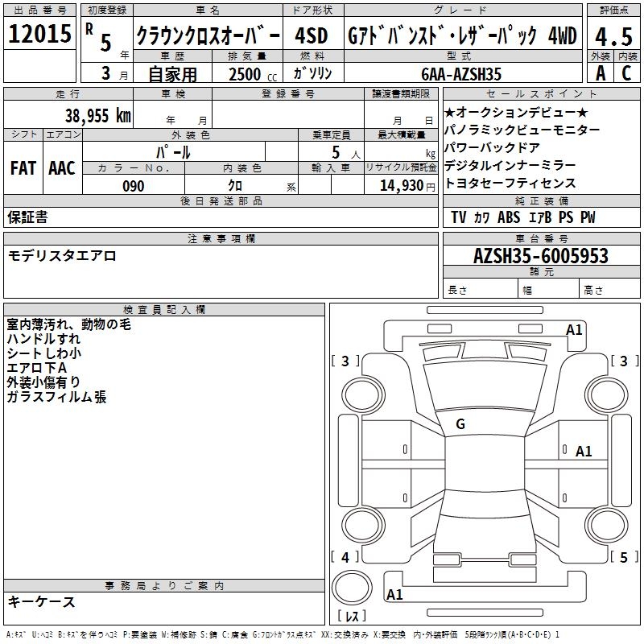Select the car name クラウンクロスオーバー
Viewport: 644px width, 644px height.
[208, 35]
